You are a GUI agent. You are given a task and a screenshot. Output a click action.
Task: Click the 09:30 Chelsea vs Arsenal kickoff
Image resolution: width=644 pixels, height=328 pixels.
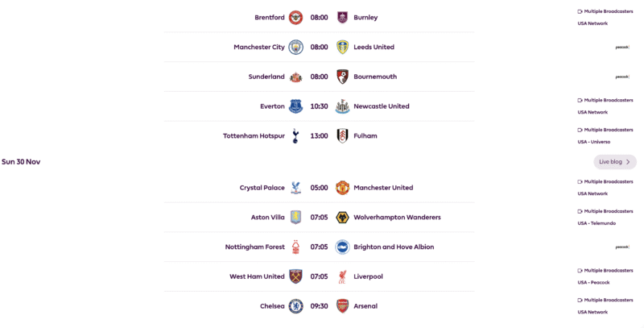(320, 306)
